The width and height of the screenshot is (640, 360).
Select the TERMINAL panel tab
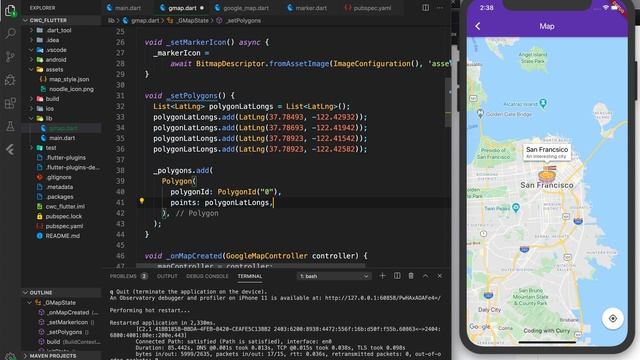[249, 276]
